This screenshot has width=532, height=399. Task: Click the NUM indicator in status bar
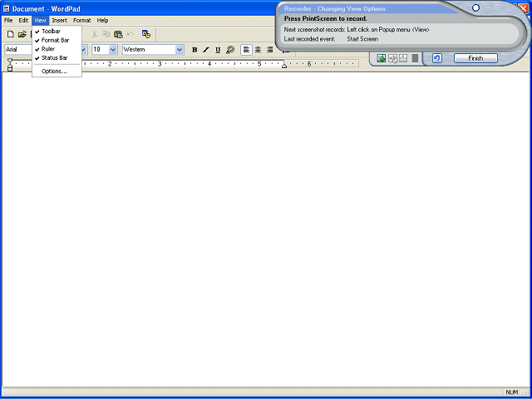[512, 392]
